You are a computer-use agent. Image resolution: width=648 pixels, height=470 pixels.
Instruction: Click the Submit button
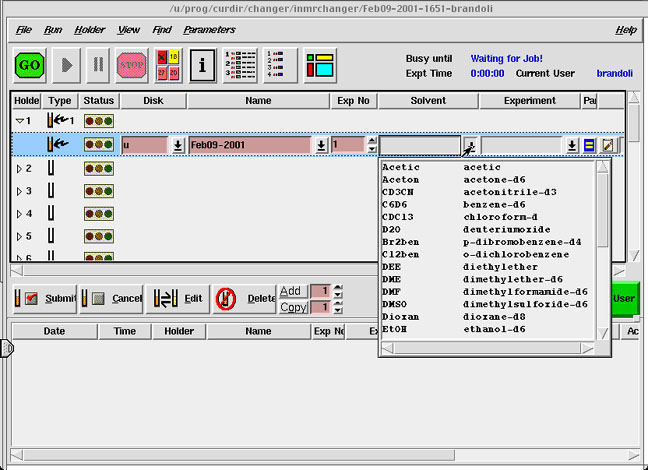(x=45, y=298)
